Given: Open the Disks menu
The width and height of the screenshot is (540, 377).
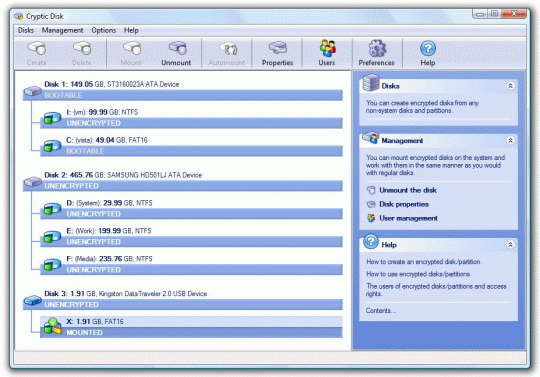Looking at the screenshot, I should (26, 30).
